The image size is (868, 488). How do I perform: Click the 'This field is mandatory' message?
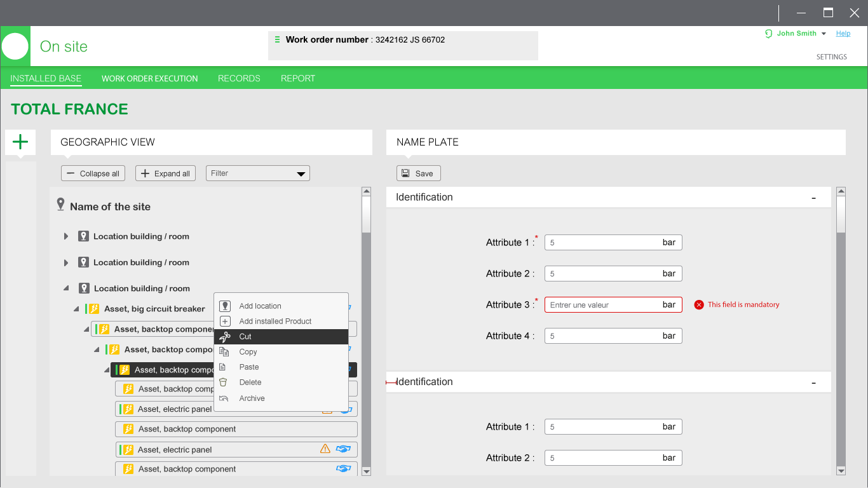click(743, 304)
